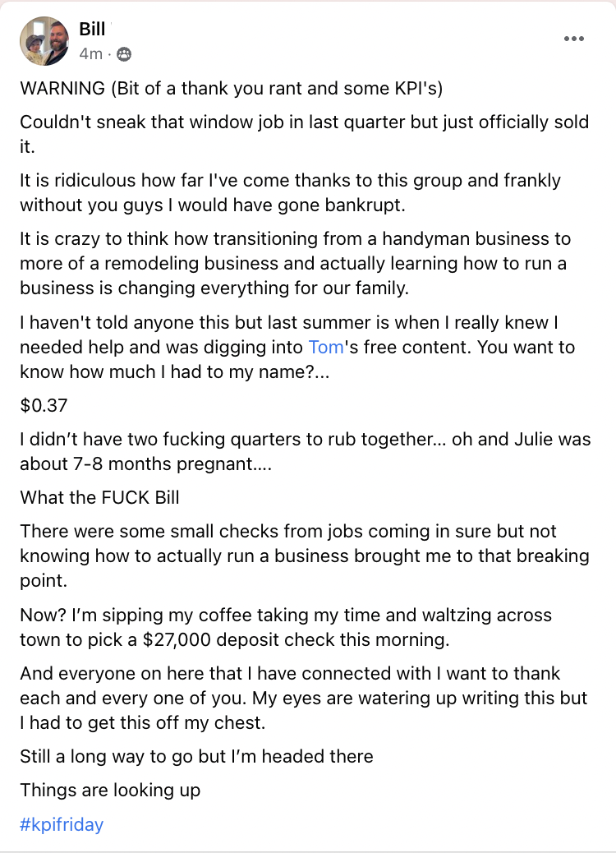616x853 pixels.
Task: Open Bill's profile via author name
Action: click(92, 30)
